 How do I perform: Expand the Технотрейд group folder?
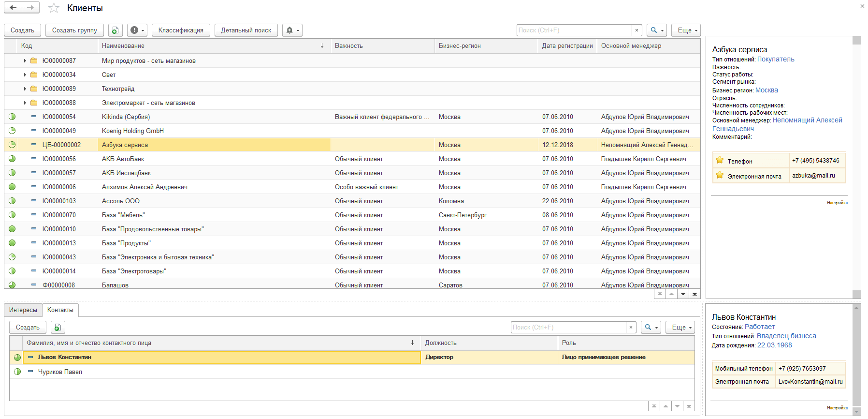coord(25,89)
